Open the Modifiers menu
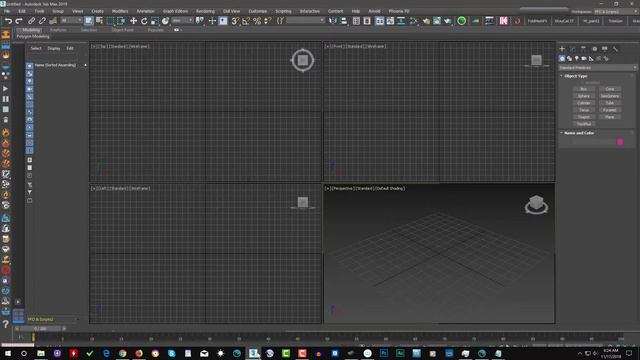Screen dimensions: 640x360 coord(120,11)
